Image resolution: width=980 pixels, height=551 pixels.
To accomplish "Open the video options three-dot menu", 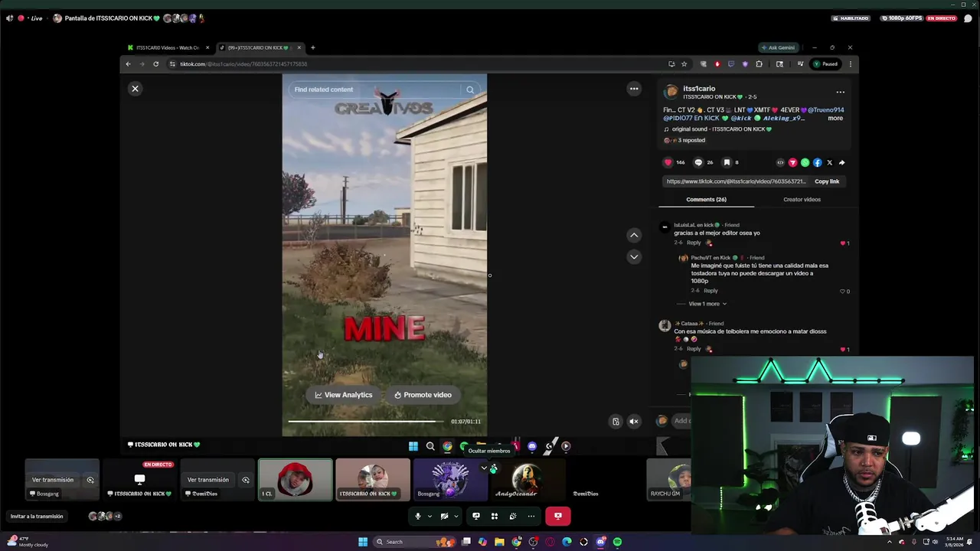I will coord(634,89).
